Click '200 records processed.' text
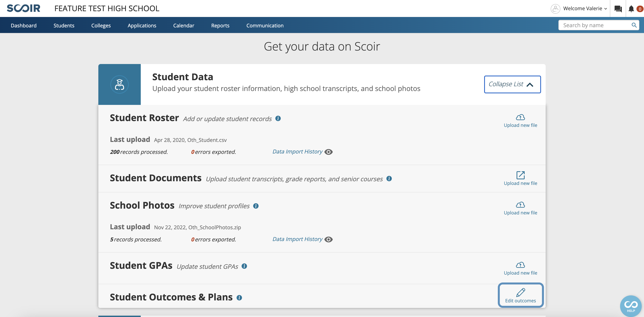The width and height of the screenshot is (644, 317). tap(139, 152)
